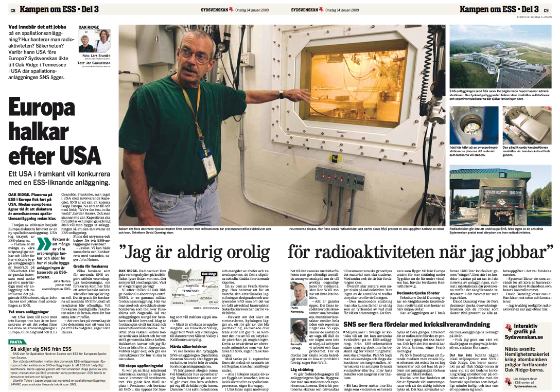Click the right page date 'Onsdag 14 januari 2009'

point(342,10)
